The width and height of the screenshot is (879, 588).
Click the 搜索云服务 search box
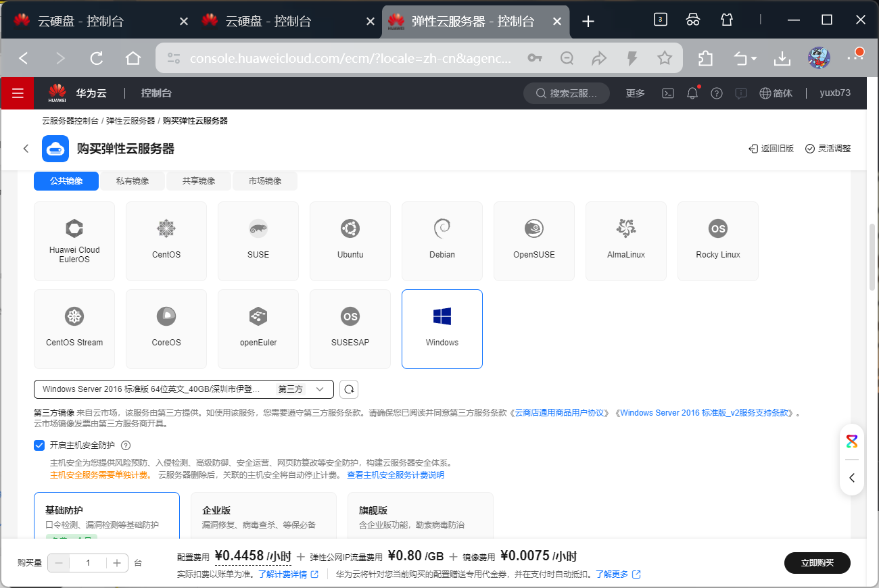[x=567, y=93]
